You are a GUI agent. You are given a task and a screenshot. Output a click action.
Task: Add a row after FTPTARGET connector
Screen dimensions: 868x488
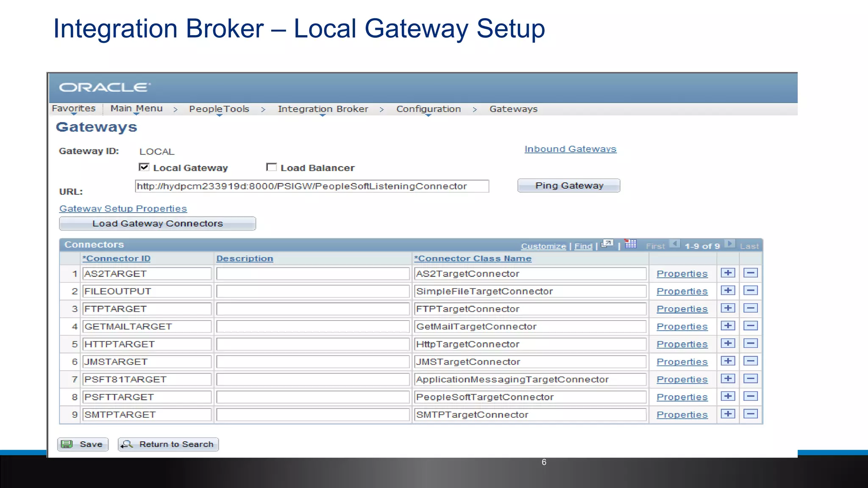pyautogui.click(x=728, y=308)
